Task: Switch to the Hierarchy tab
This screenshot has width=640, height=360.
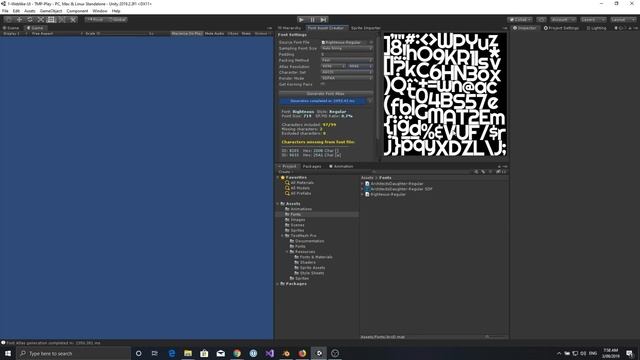Action: 289,28
